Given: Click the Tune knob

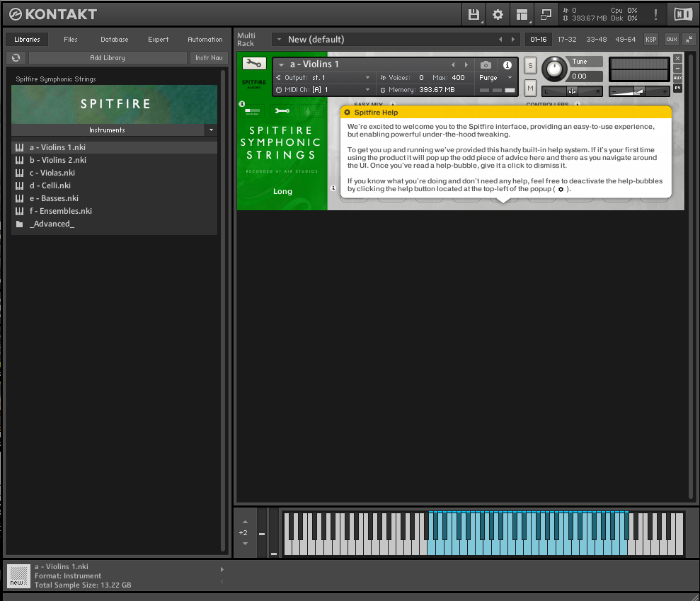Looking at the screenshot, I should click(554, 69).
